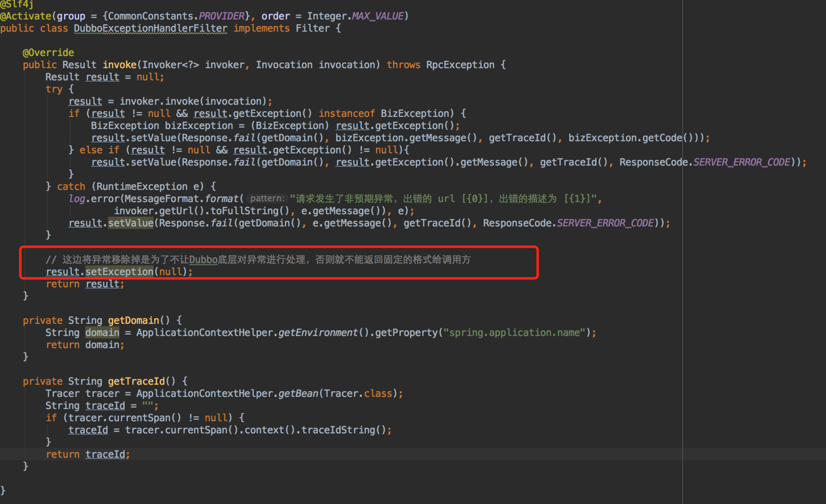The height and width of the screenshot is (504, 826).
Task: Click RuntimeException in the catch clause
Action: [142, 187]
